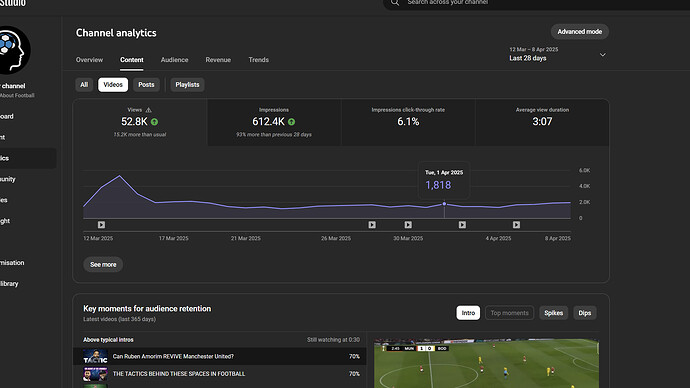Click green up-arrow next to 52.8K views
This screenshot has height=388, width=690.
coord(154,122)
